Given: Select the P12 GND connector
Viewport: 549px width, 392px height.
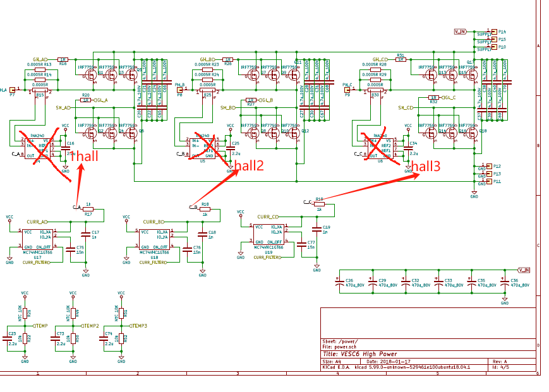Looking at the screenshot, I should 486,166.
